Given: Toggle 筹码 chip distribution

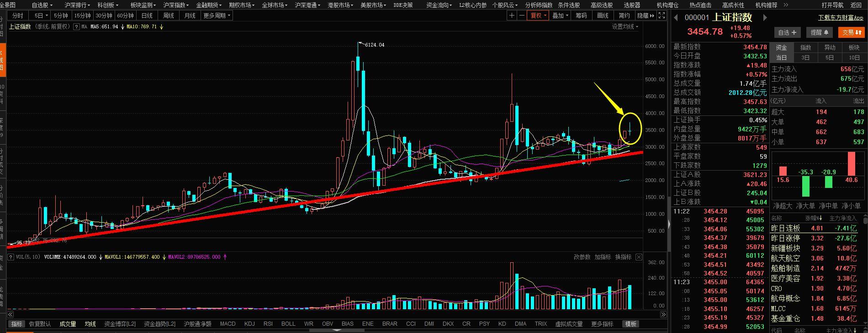Looking at the screenshot, I should point(581,16).
